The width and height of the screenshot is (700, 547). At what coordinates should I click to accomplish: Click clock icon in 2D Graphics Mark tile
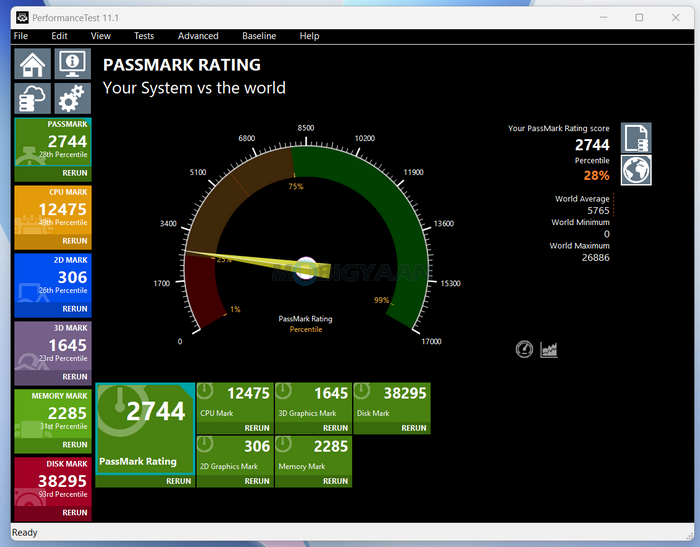(x=205, y=444)
